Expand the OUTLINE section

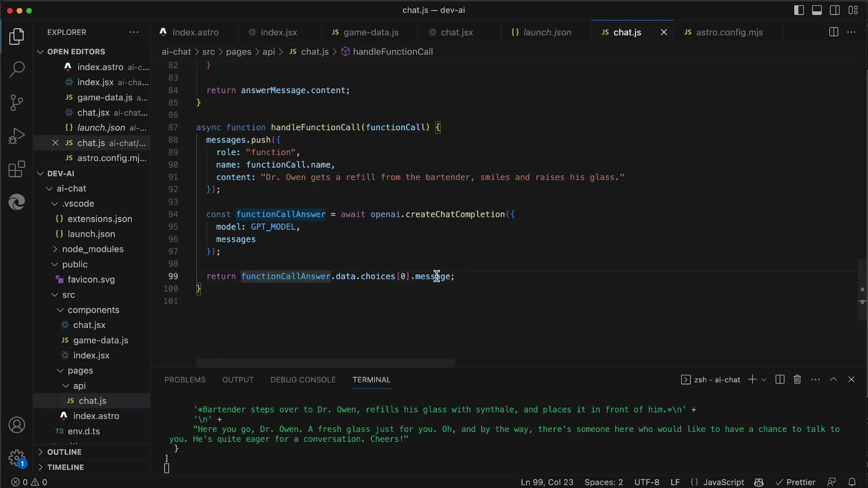click(64, 452)
